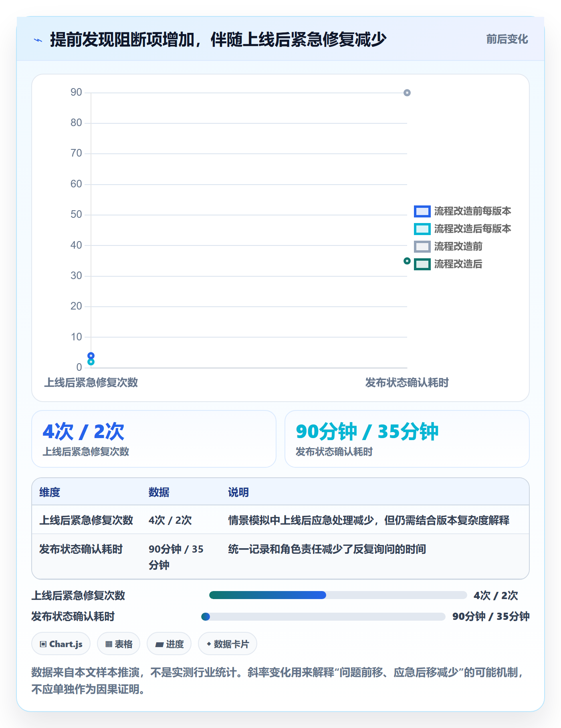Click table row cell 上线后紧急修复次数
Image resolution: width=561 pixels, height=728 pixels.
[x=86, y=520]
